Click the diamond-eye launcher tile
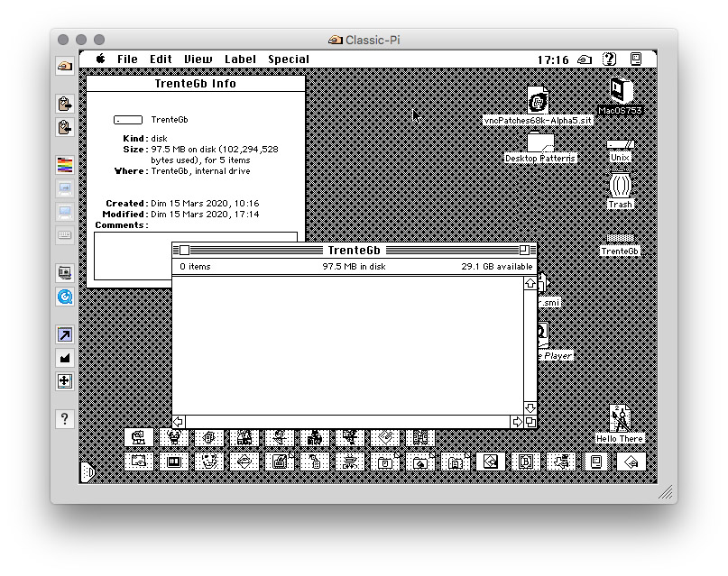 [x=244, y=462]
